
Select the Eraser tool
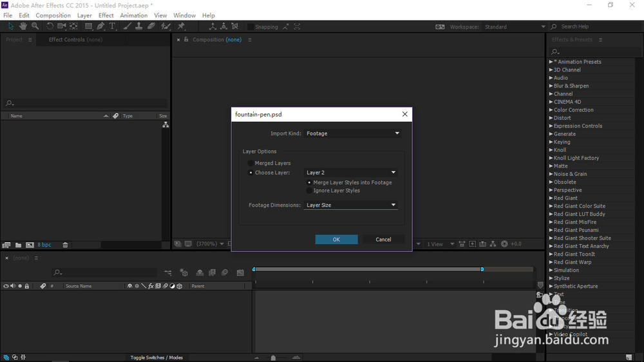coord(151,26)
